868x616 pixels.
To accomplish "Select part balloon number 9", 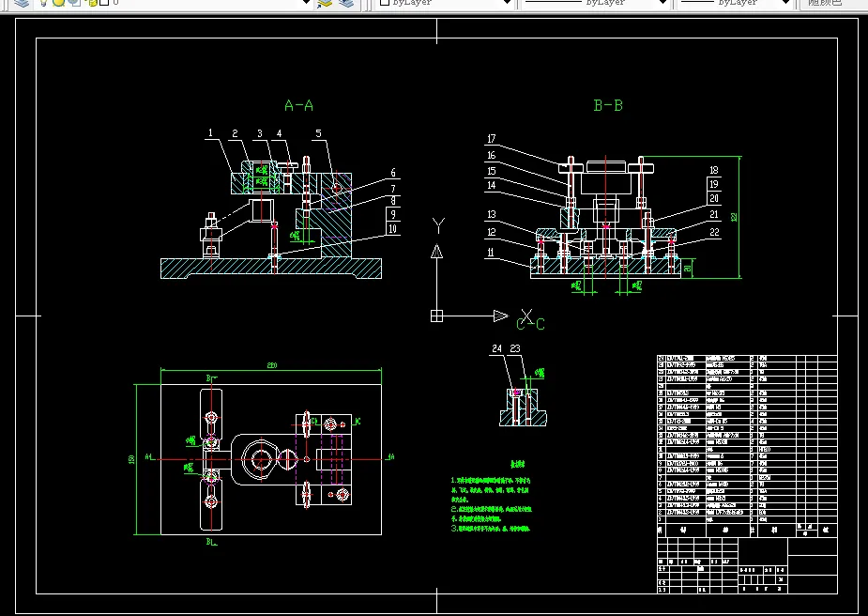I will (x=393, y=214).
